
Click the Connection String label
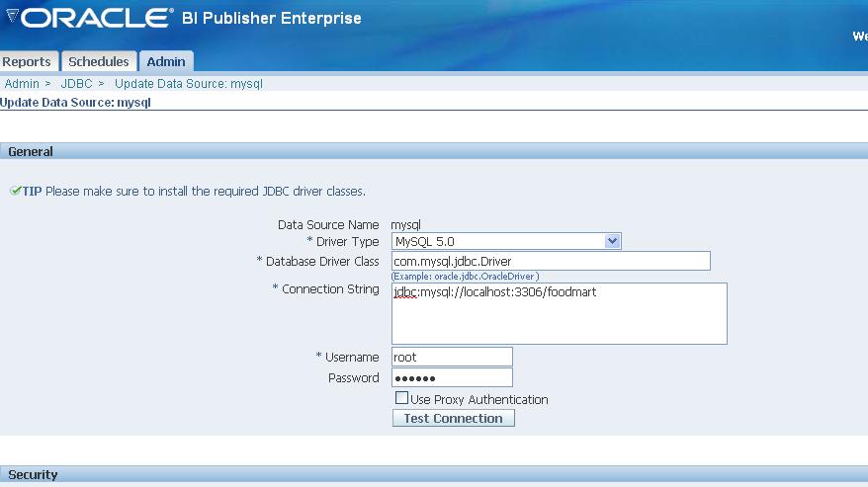click(330, 288)
